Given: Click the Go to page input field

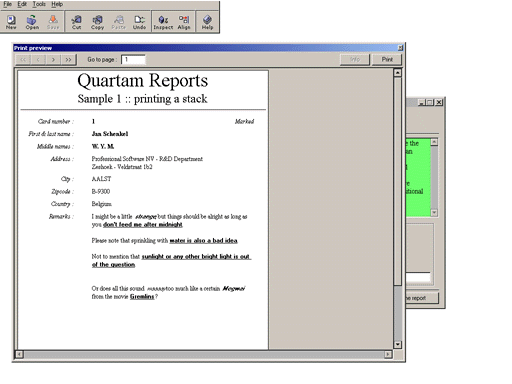Looking at the screenshot, I should (133, 60).
